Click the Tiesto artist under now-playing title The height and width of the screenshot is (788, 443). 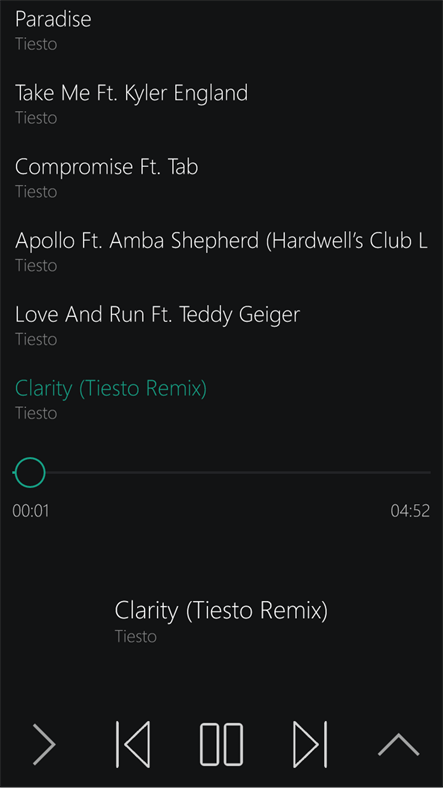tap(136, 636)
